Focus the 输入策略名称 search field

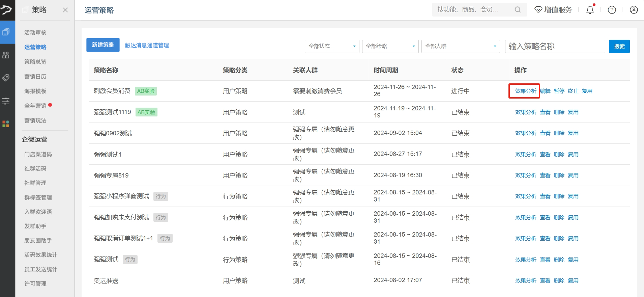(555, 47)
